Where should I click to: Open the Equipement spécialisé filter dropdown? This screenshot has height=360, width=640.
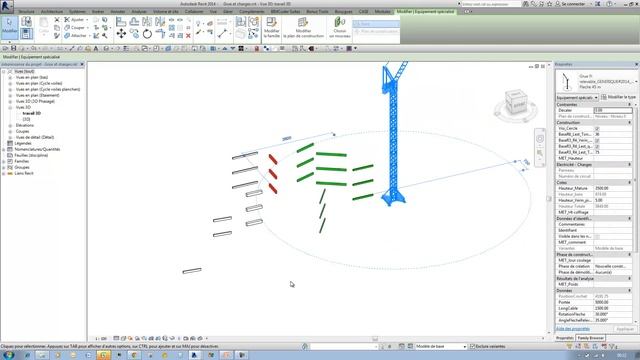(577, 98)
